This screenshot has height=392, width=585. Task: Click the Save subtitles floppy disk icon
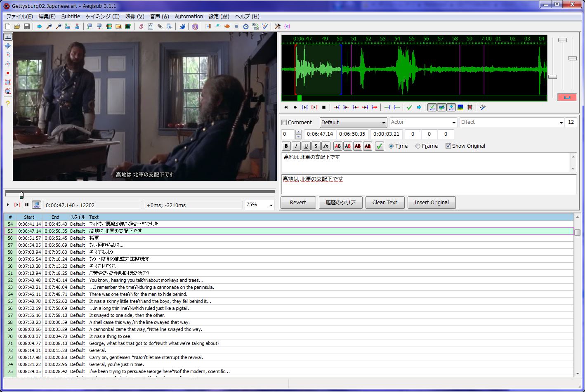(27, 26)
